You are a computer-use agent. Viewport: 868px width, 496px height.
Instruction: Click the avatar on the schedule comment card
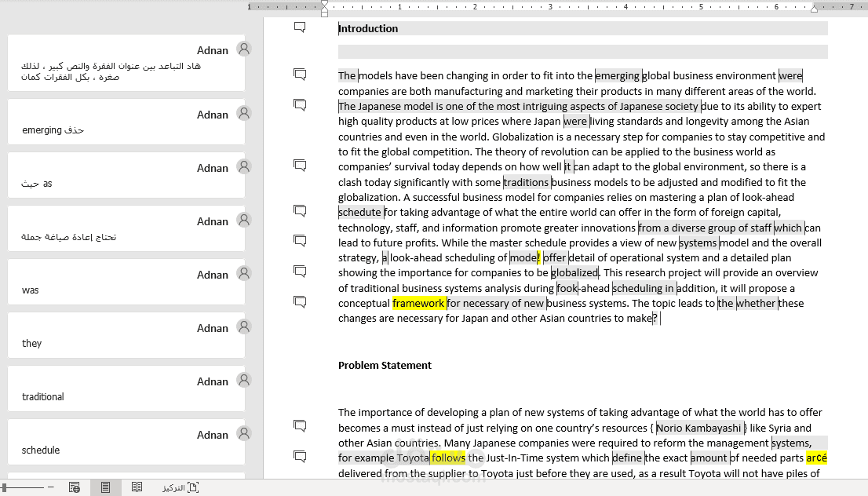[243, 434]
